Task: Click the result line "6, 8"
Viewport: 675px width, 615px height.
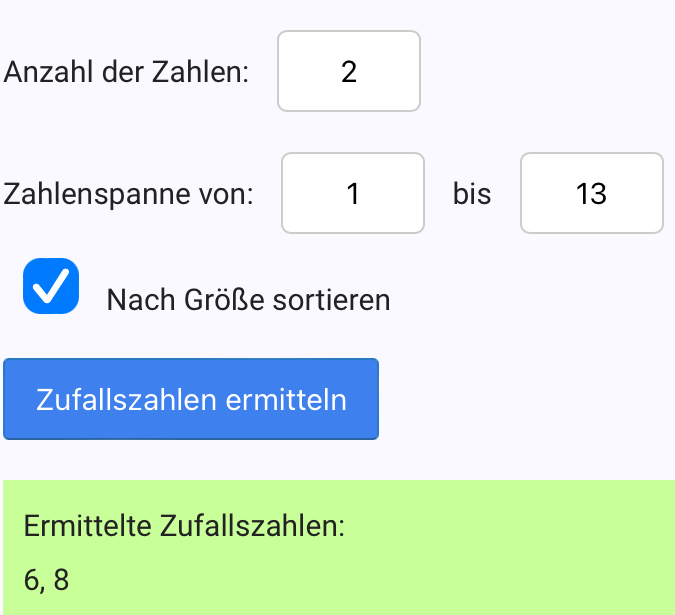Action: (x=46, y=580)
